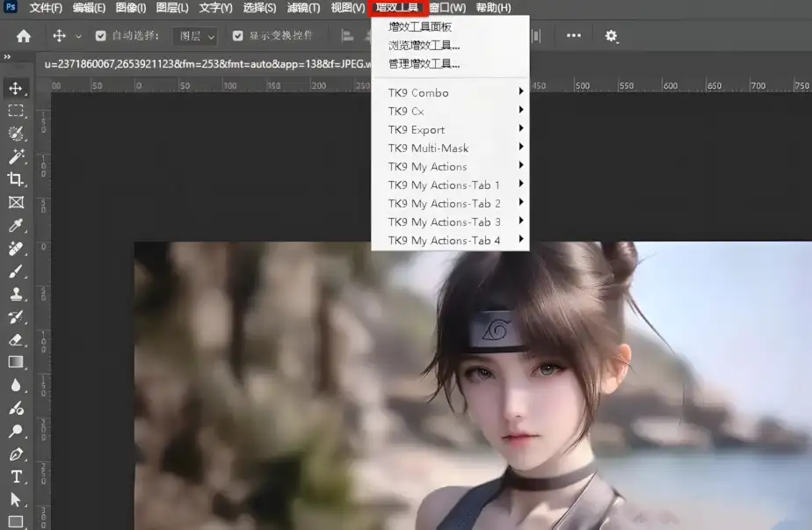Screen dimensions: 812x530
Task: Select the Zoom magnifier tool
Action: click(x=16, y=431)
